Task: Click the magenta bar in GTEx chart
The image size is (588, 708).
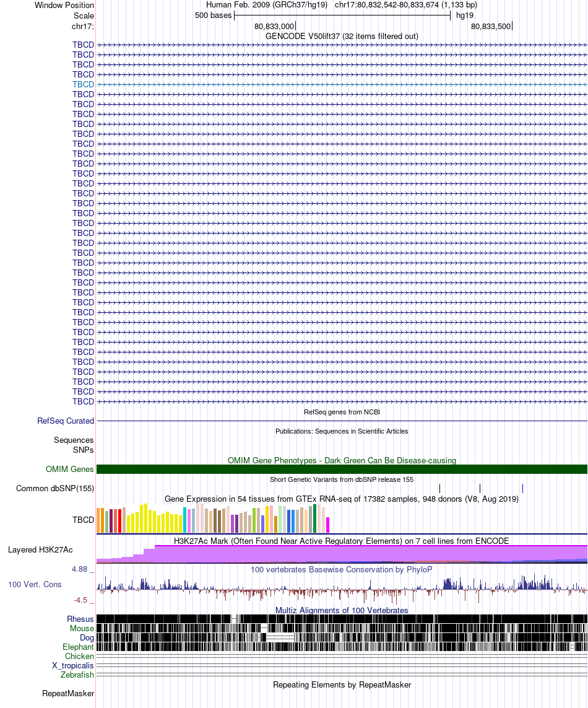Action: (328, 525)
